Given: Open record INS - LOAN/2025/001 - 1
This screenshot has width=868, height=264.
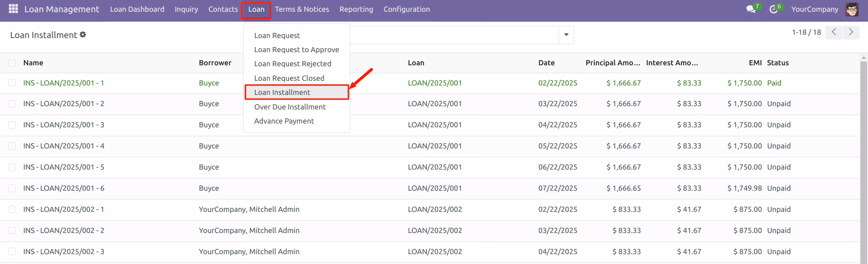Looking at the screenshot, I should tap(63, 83).
